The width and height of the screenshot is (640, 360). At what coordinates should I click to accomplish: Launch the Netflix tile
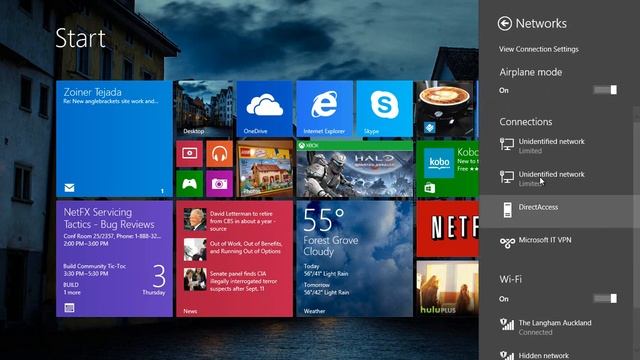click(x=447, y=229)
